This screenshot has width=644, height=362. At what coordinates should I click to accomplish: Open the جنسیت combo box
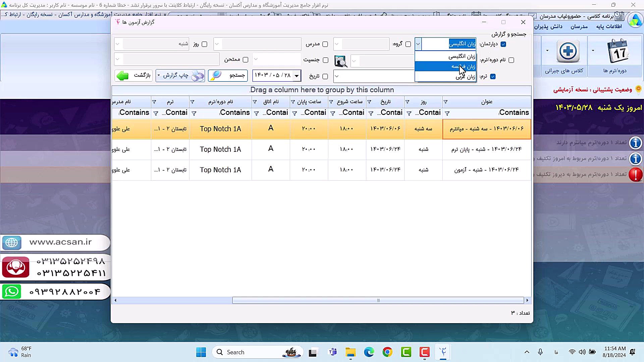pyautogui.click(x=256, y=59)
